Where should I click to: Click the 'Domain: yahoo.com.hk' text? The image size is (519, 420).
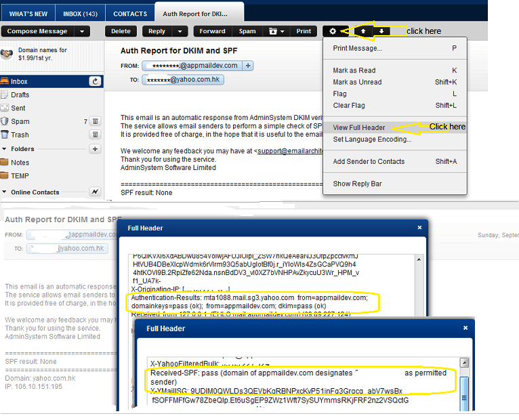click(40, 378)
